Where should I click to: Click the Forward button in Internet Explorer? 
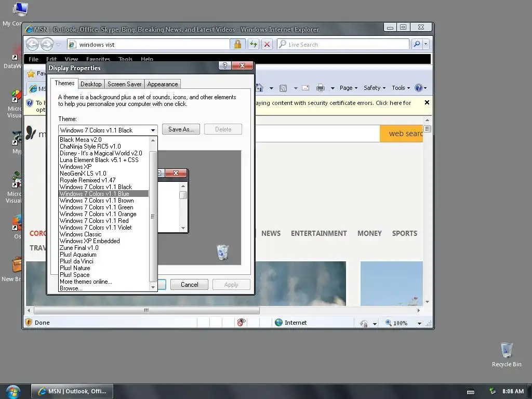47,44
